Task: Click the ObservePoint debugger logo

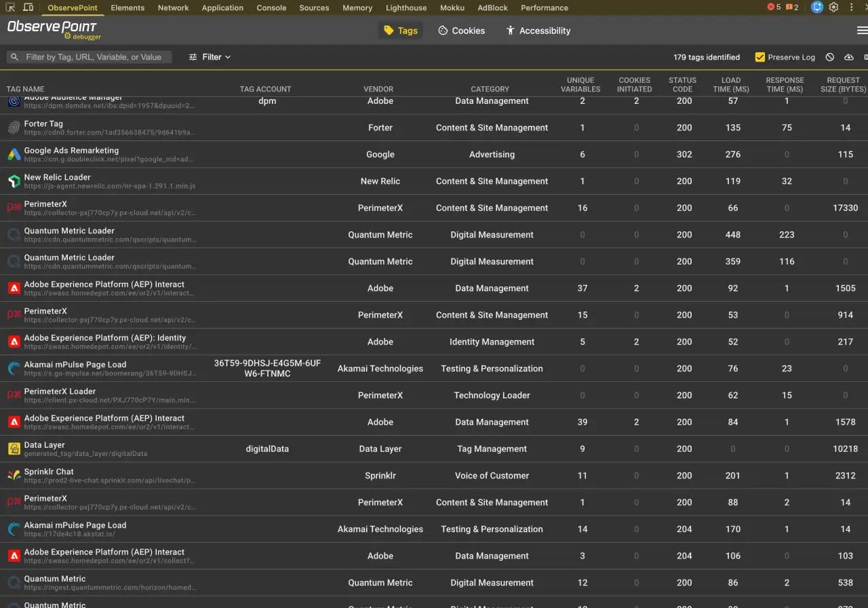Action: pyautogui.click(x=54, y=30)
